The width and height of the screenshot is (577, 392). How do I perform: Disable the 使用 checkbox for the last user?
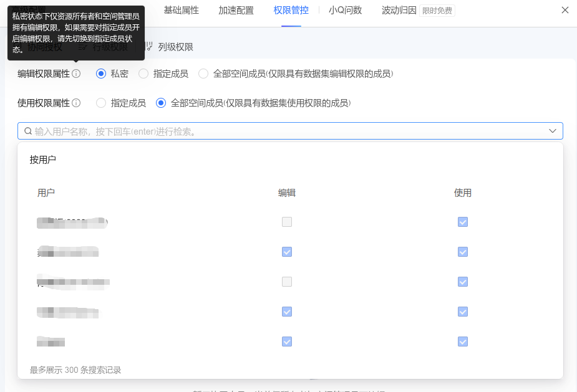point(462,342)
